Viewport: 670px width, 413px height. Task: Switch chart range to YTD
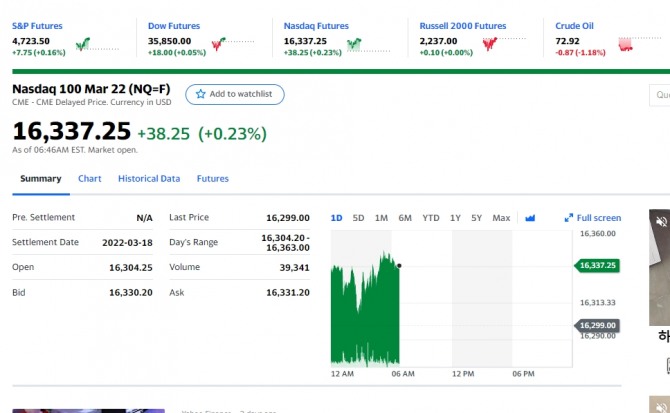[430, 218]
